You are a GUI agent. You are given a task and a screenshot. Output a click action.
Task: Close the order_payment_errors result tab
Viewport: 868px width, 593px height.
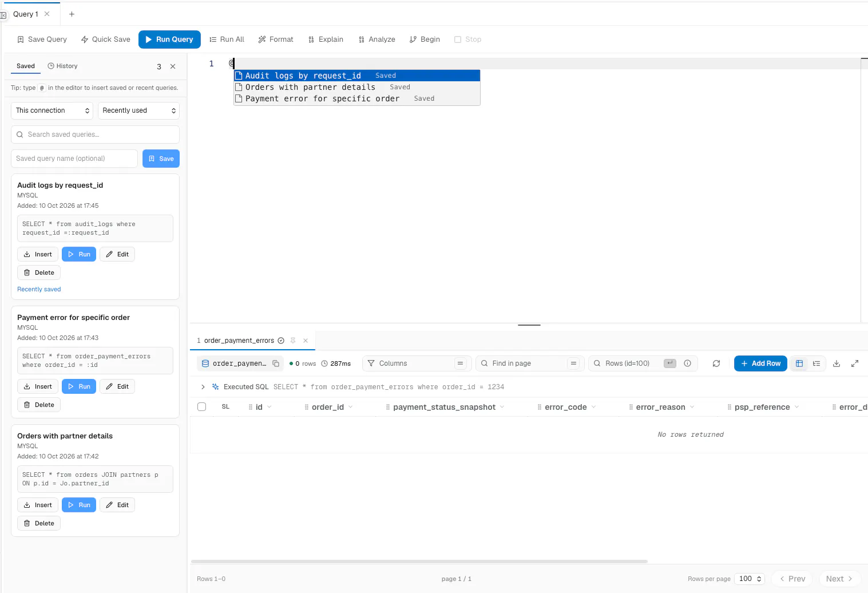(306, 341)
